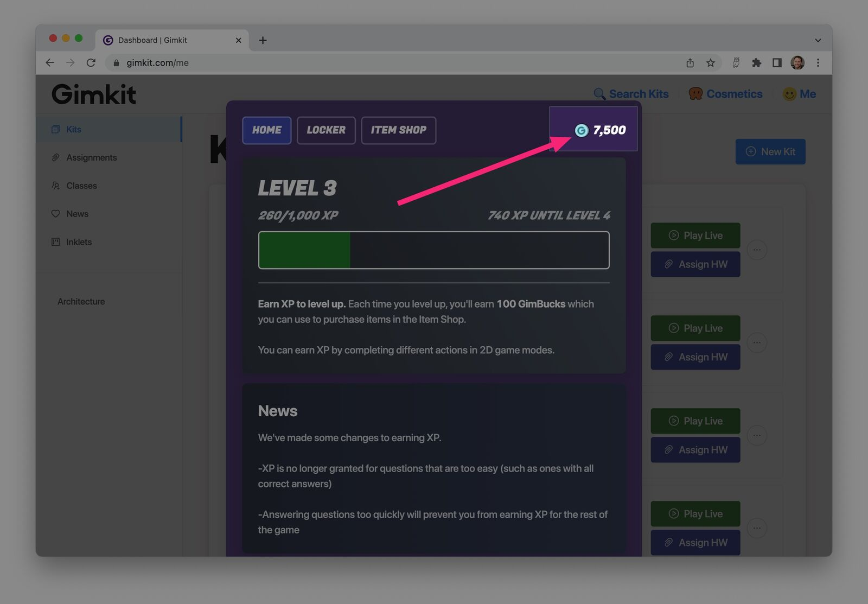Click the fourth Play Live button

click(x=695, y=514)
